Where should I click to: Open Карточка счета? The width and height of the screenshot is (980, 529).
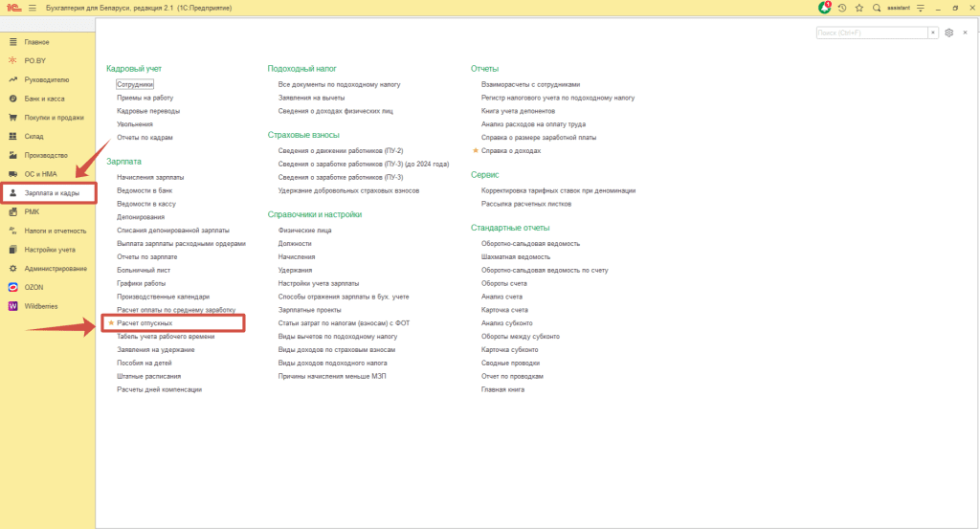coord(504,310)
